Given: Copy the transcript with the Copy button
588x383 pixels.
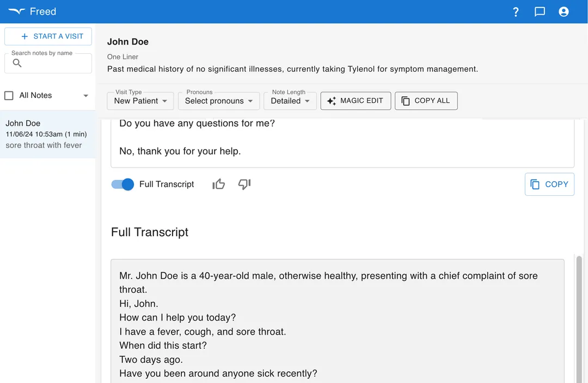Looking at the screenshot, I should coord(549,184).
